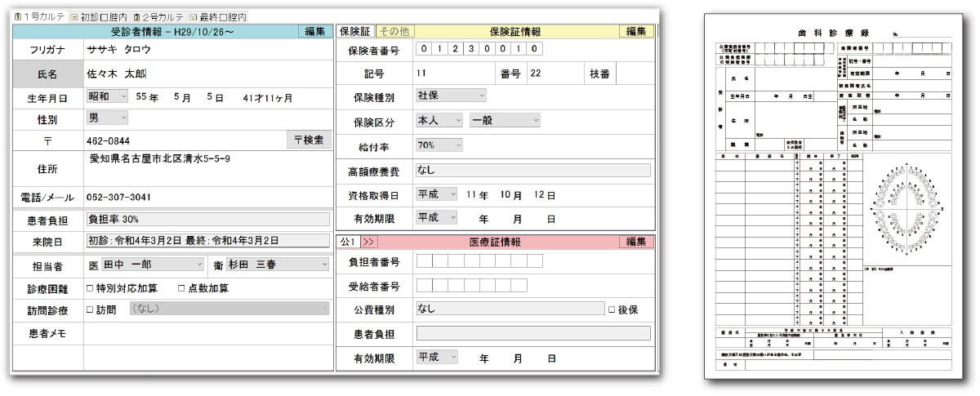Screen dimensions: 980x396
Task: Open the 保険種別 dropdown showing 社保
Action: pyautogui.click(x=450, y=95)
